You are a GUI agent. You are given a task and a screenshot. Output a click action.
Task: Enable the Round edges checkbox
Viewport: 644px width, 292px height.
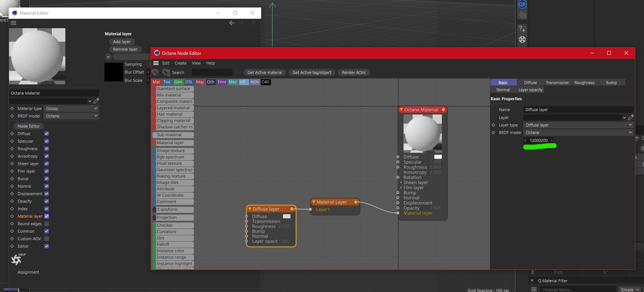47,224
